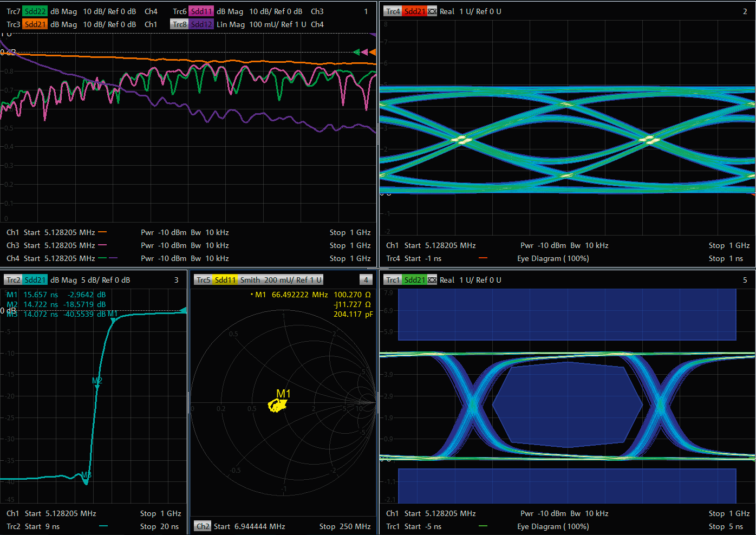Click Ch3 Start 5.128205 MHz in diagram 1
The width and height of the screenshot is (756, 535).
[50, 245]
